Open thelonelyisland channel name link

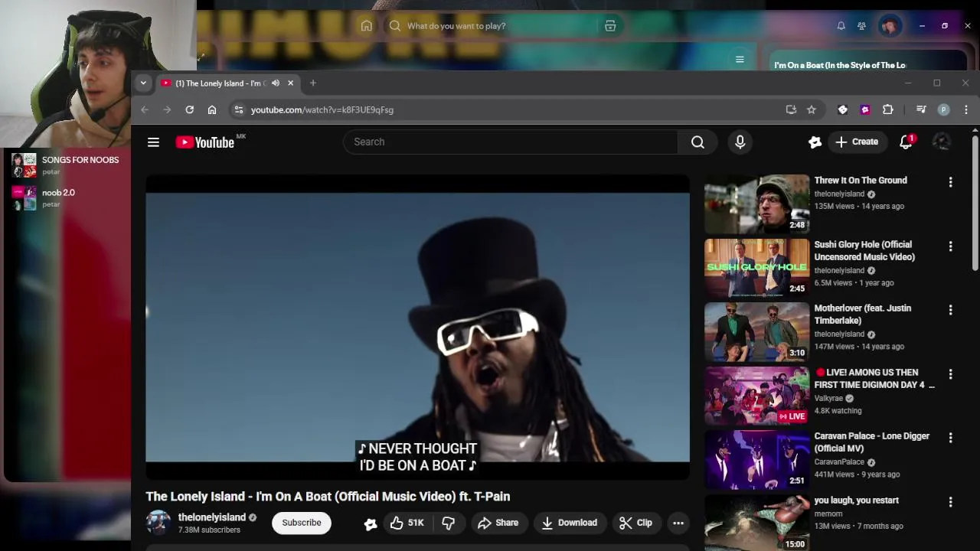212,517
